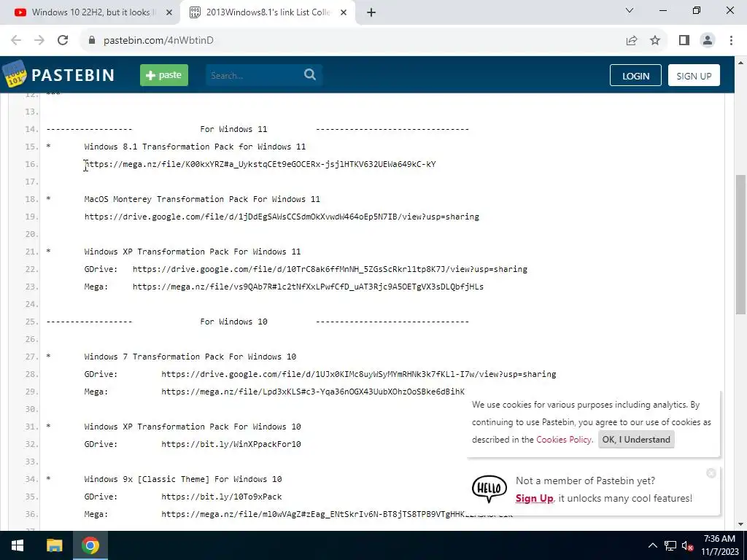747x560 pixels.
Task: Click the search magnifier icon
Action: coord(310,75)
